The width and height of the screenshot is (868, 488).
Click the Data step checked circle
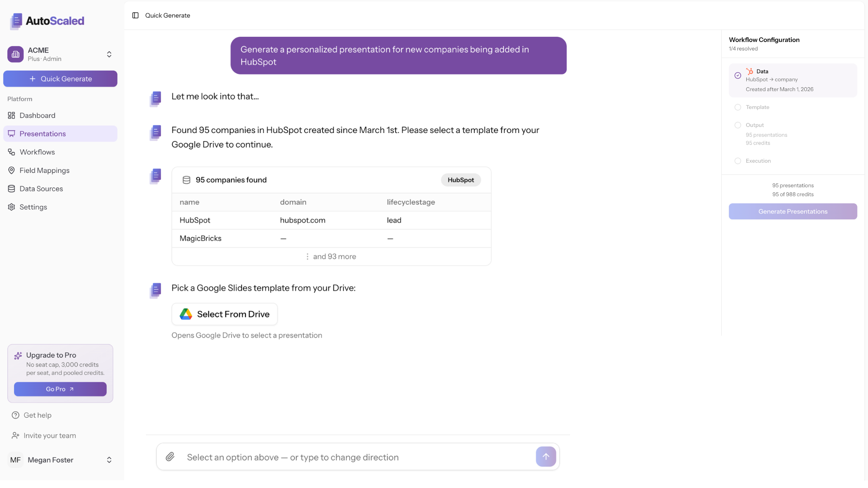tap(737, 75)
